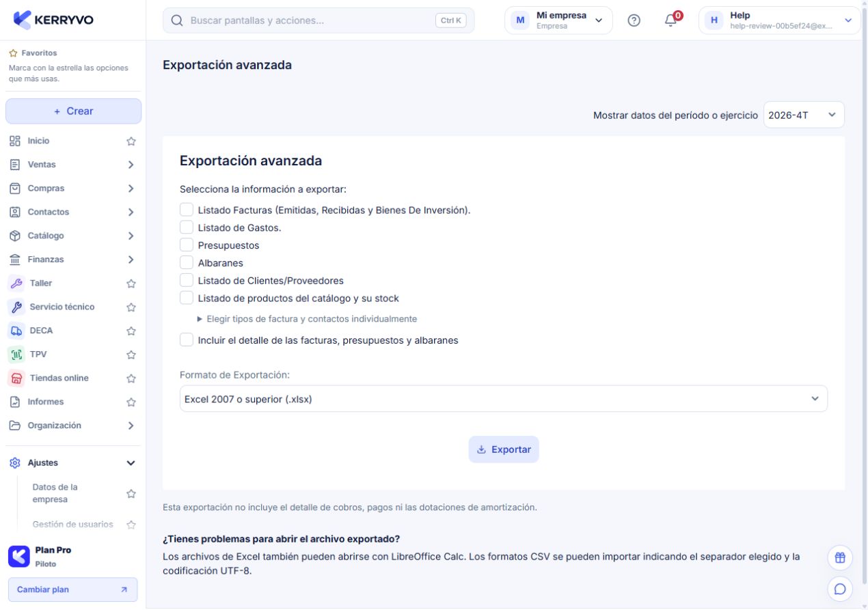Star Inicio as a favorite
The width and height of the screenshot is (868, 610).
pos(131,141)
